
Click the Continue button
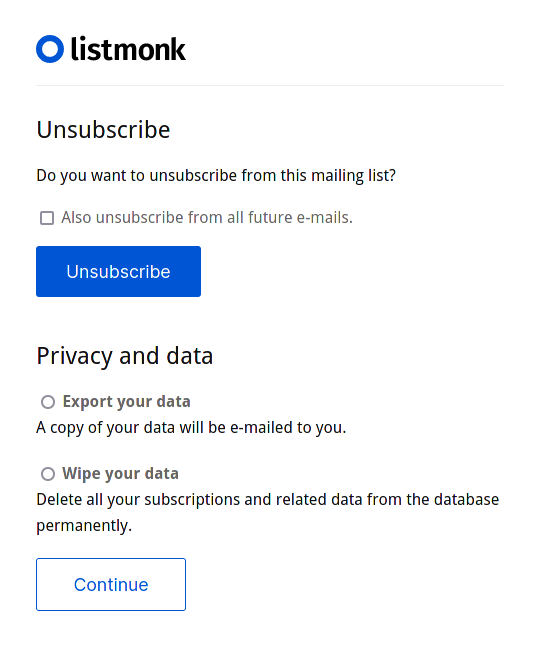click(x=111, y=584)
